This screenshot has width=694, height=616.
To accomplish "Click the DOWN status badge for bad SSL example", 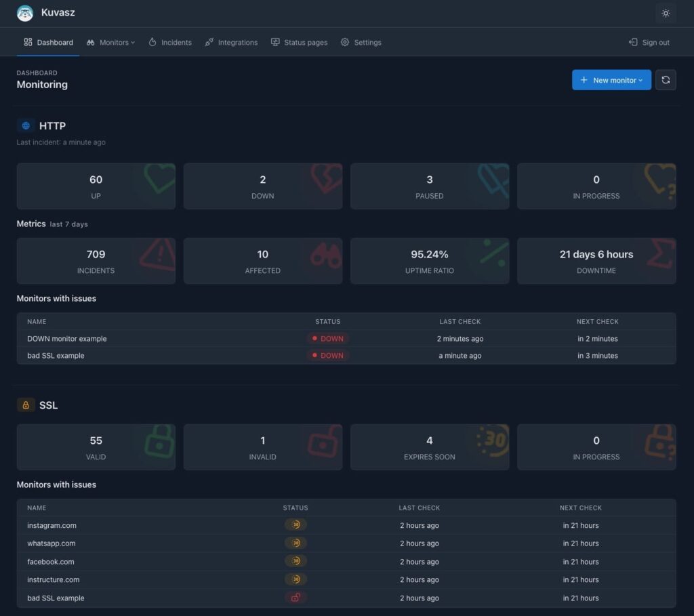I will point(328,355).
